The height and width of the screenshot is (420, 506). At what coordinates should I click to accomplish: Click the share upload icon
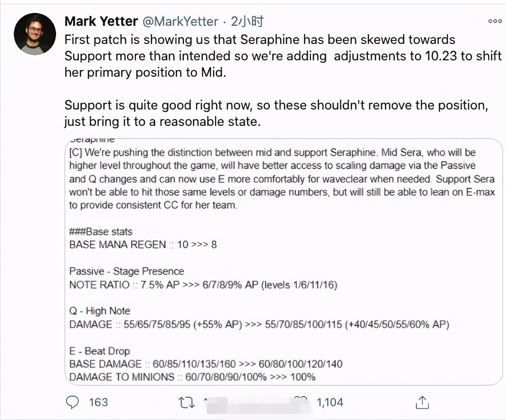[x=422, y=402]
